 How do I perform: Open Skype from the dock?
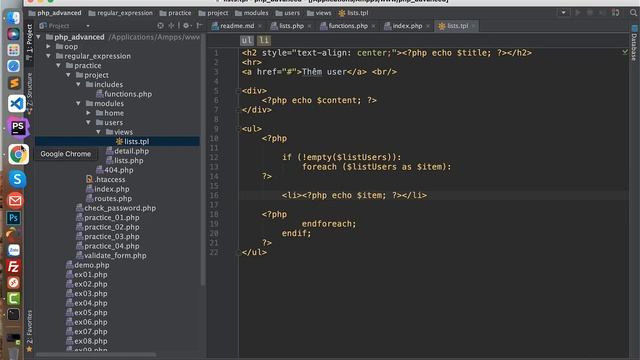click(17, 179)
